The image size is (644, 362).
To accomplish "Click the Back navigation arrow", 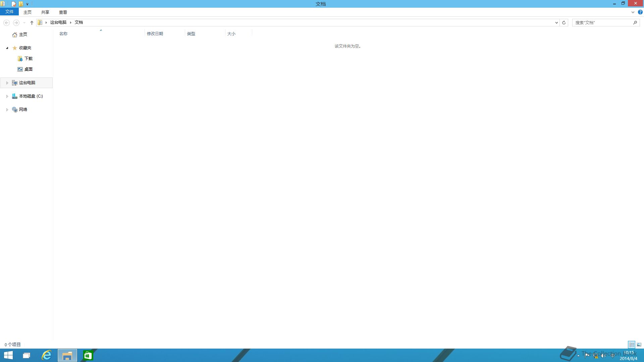I will [6, 22].
